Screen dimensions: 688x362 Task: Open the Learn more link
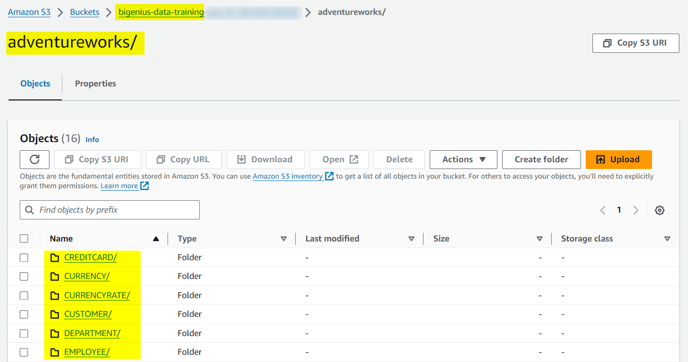tap(119, 186)
